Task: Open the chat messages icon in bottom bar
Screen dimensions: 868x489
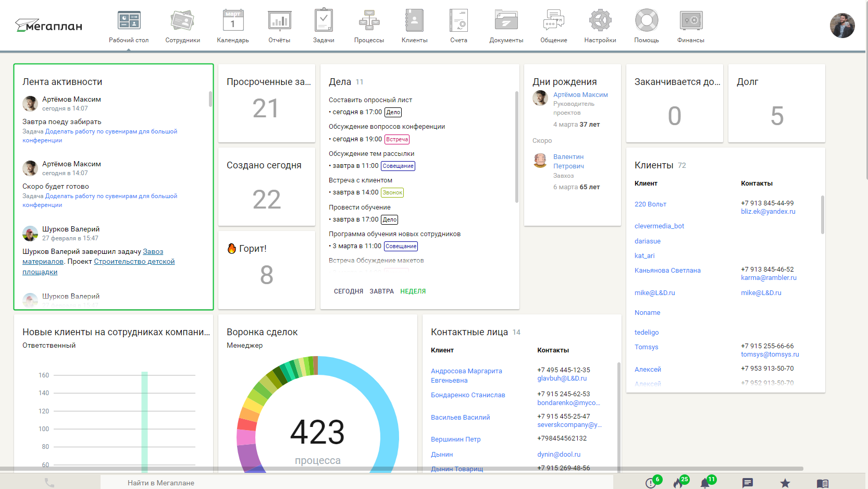Action: [x=748, y=483]
